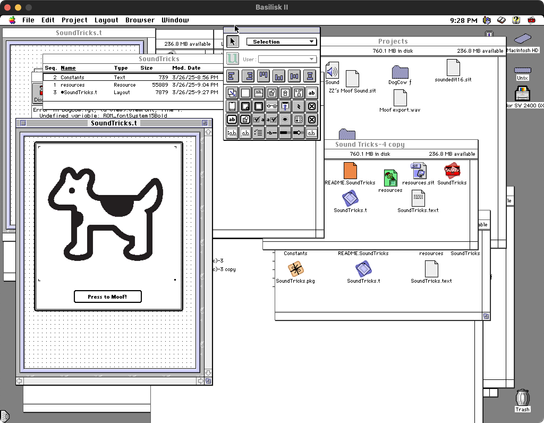544x423 pixels.
Task: Pick the plain 'ab' static text tool in top palette row
Action: pos(312,93)
